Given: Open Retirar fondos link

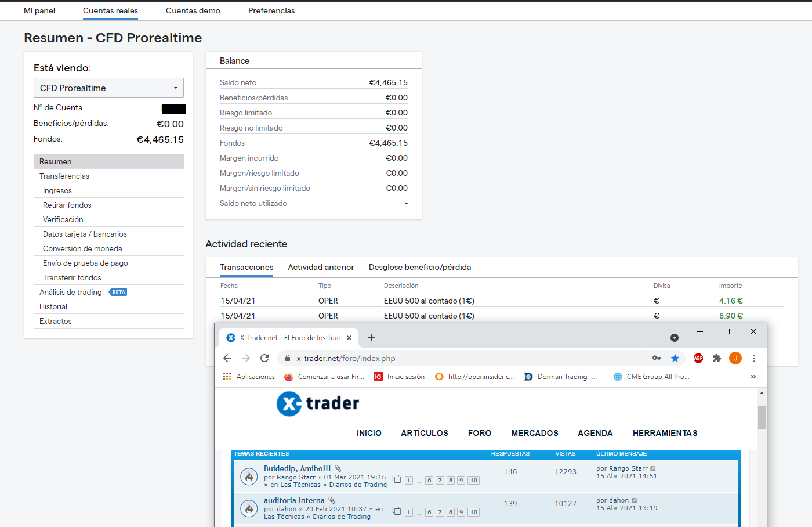Looking at the screenshot, I should pyautogui.click(x=108, y=205).
